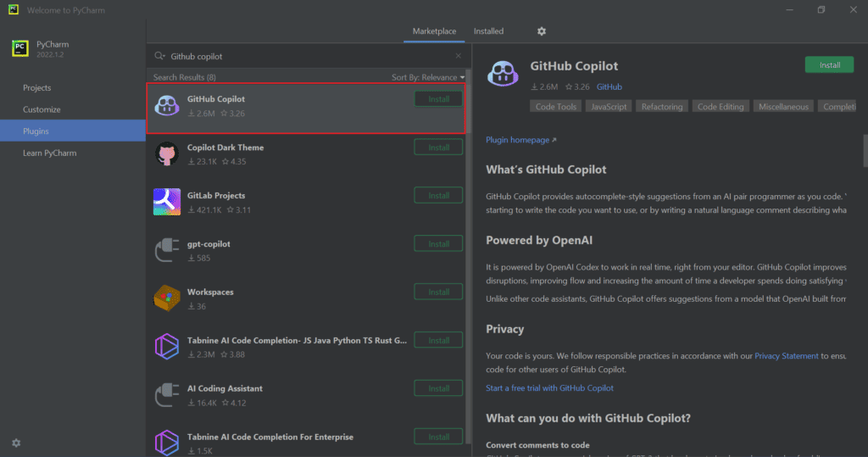
Task: Open Privacy Statement link
Action: coord(786,355)
